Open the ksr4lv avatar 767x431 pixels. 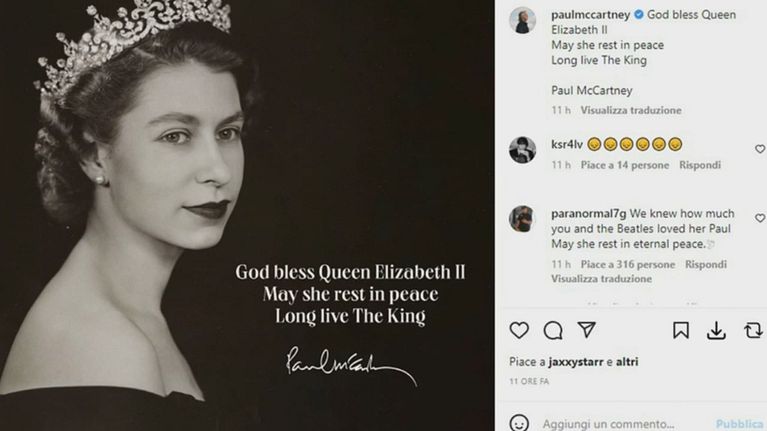(522, 149)
